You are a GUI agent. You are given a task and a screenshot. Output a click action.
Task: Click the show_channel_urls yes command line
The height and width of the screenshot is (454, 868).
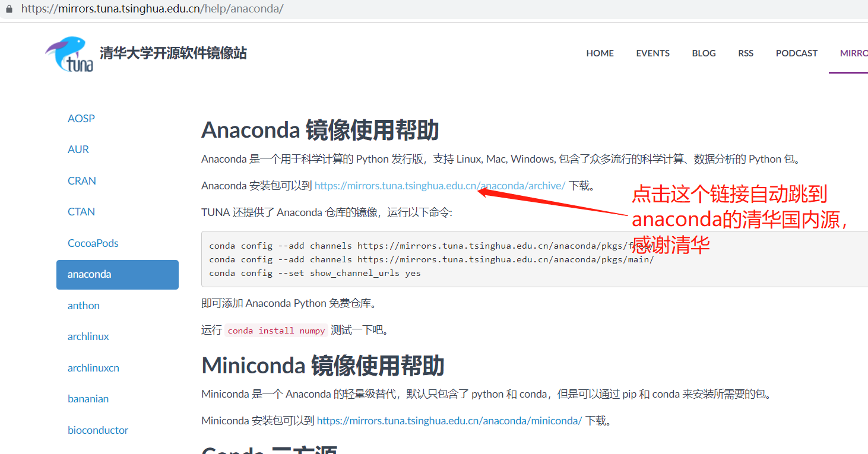(x=315, y=273)
